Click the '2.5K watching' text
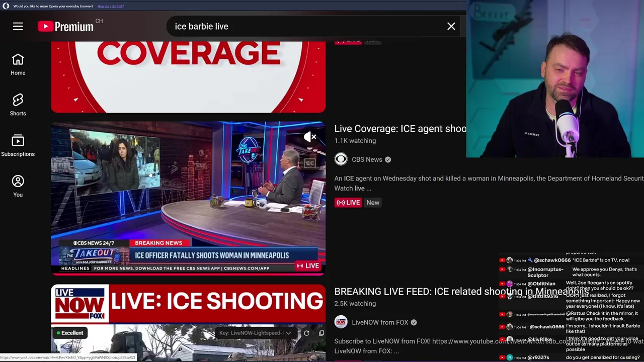644x362 pixels. 355,304
